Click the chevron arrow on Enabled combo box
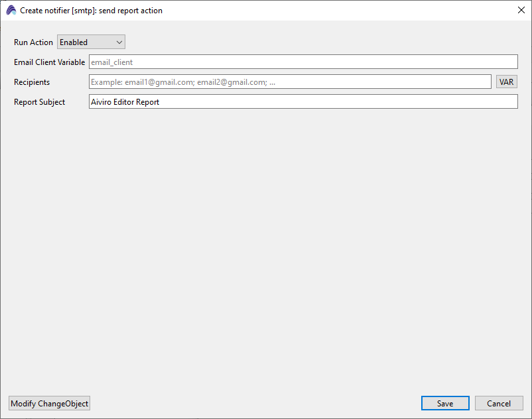The image size is (532, 419). (119, 42)
